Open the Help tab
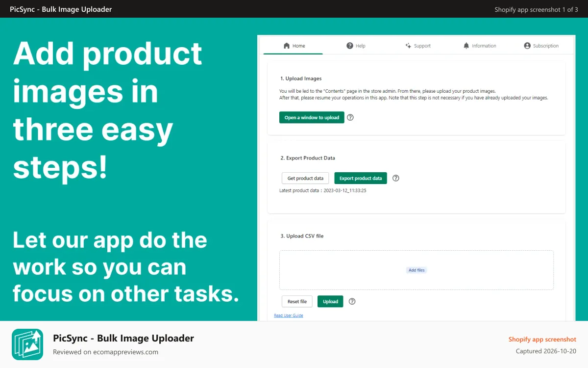This screenshot has height=368, width=588. pyautogui.click(x=356, y=46)
